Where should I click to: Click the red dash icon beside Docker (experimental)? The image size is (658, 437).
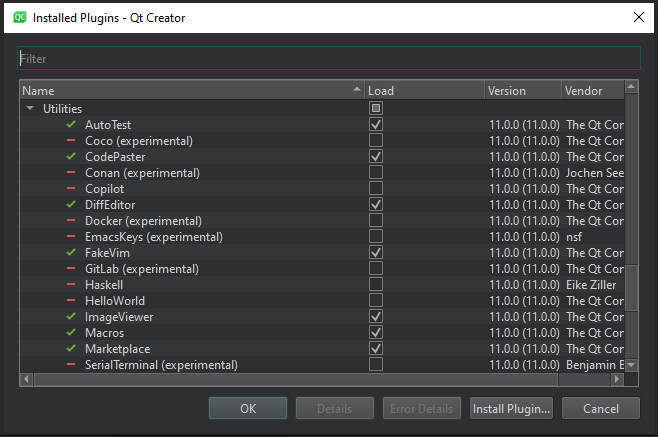71,220
